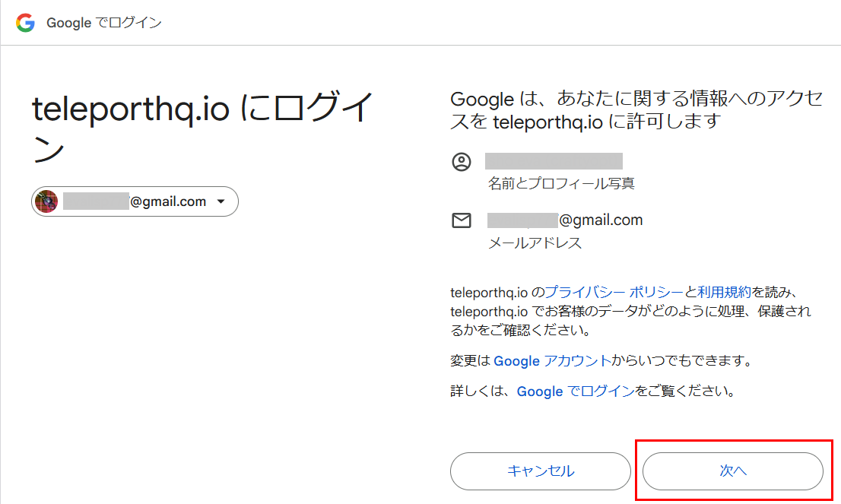Viewport: 841px width, 504px height.
Task: Click the envelope icon next to the email address
Action: (x=462, y=220)
